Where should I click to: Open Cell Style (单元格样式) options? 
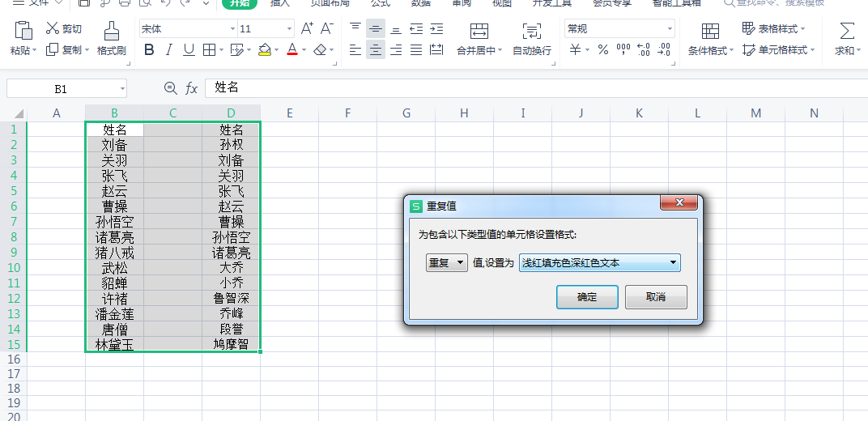[779, 50]
